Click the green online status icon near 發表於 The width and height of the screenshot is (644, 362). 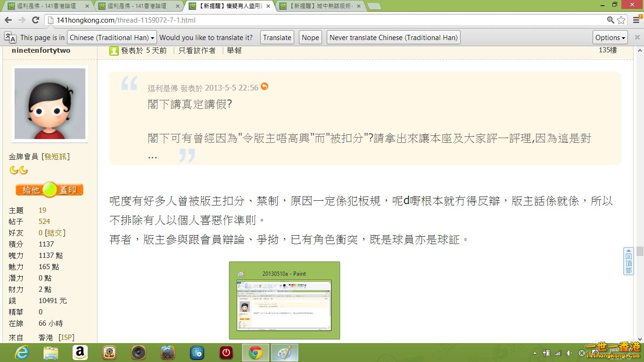coord(114,50)
